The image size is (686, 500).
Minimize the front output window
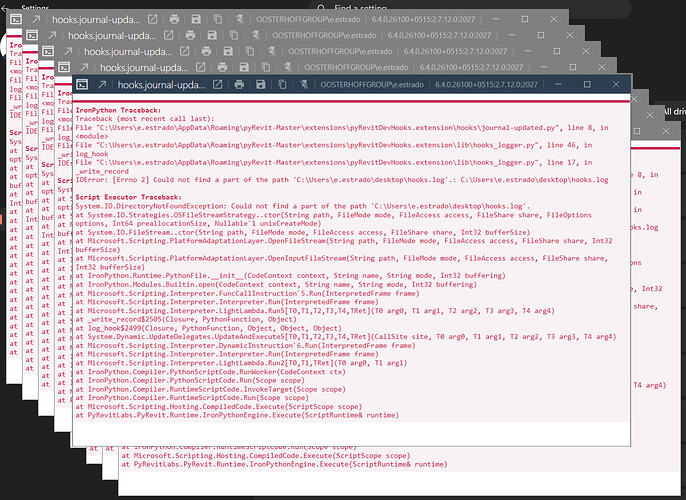click(558, 84)
